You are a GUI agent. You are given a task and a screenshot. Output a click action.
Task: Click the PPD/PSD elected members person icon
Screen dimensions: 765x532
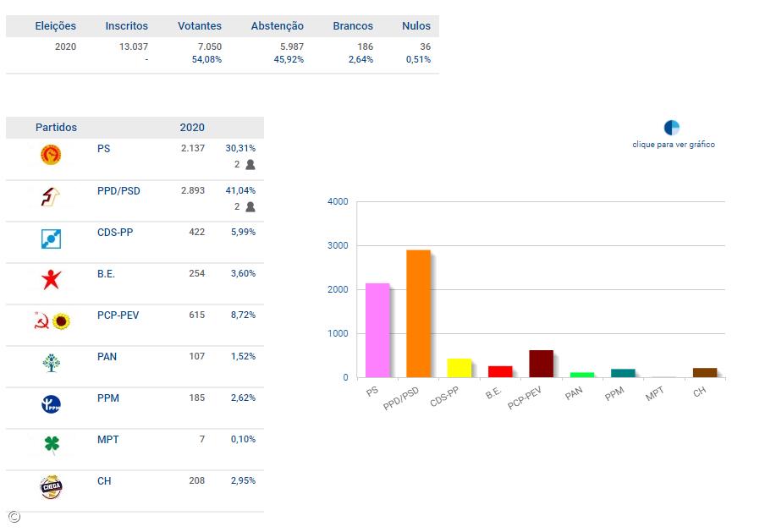(250, 207)
